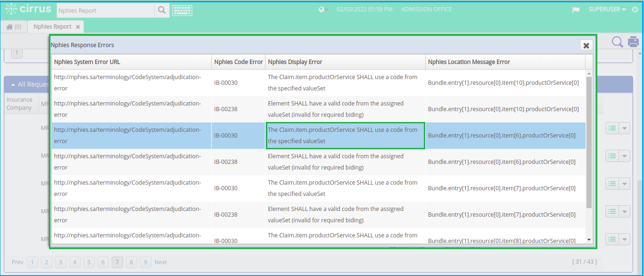Open the dropdown arrow beside the top list icon

(x=625, y=128)
